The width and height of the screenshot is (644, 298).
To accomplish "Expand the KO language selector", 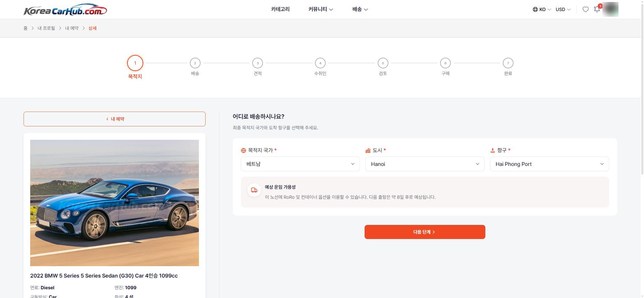I will 542,9.
